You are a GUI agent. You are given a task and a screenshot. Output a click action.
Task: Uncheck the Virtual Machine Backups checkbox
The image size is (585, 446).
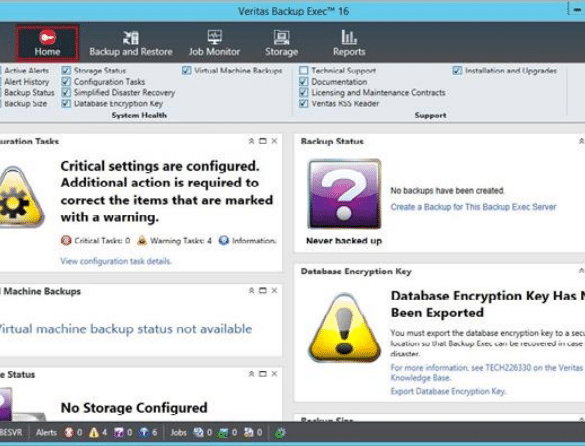pyautogui.click(x=187, y=71)
